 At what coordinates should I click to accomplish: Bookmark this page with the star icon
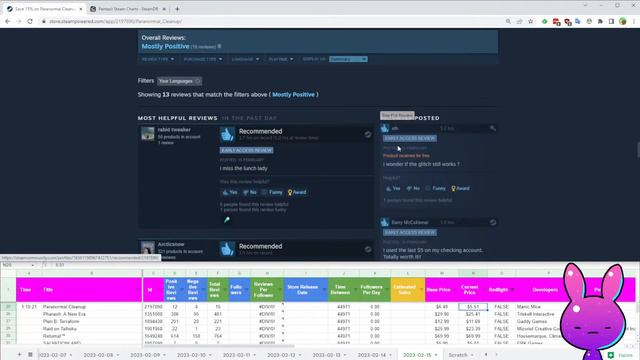coord(531,21)
